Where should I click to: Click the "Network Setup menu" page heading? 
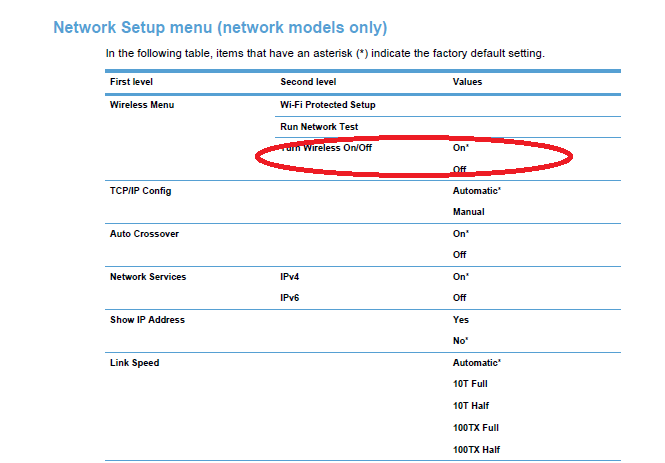(x=219, y=27)
